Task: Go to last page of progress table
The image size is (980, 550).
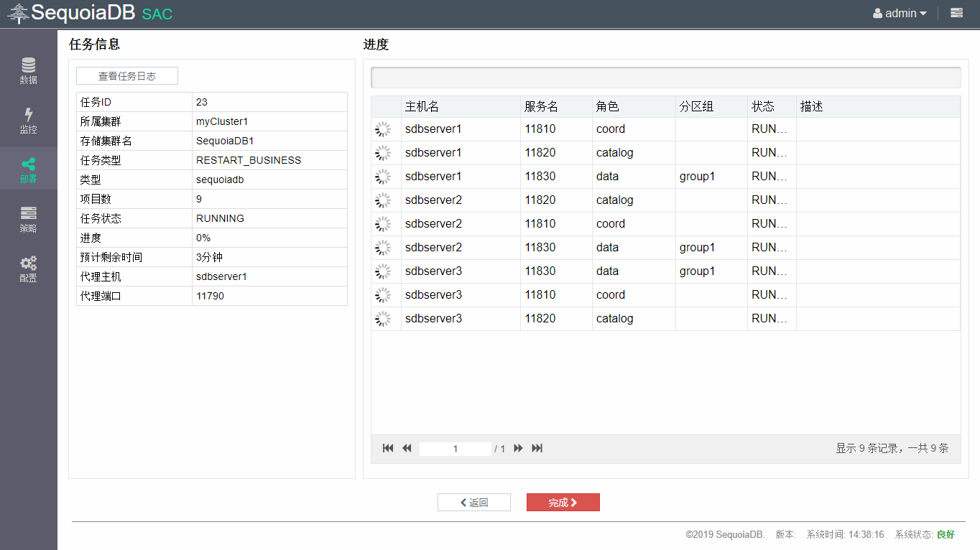Action: point(537,448)
